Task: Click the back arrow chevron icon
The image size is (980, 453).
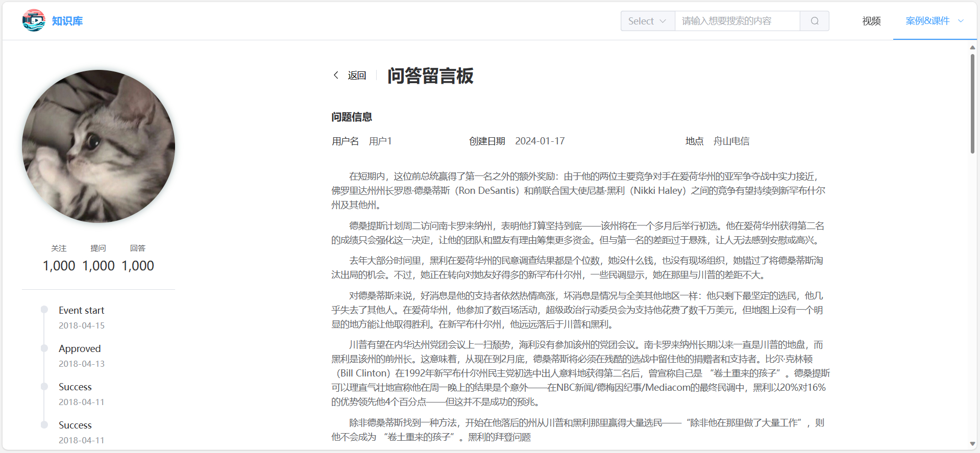Action: [336, 75]
